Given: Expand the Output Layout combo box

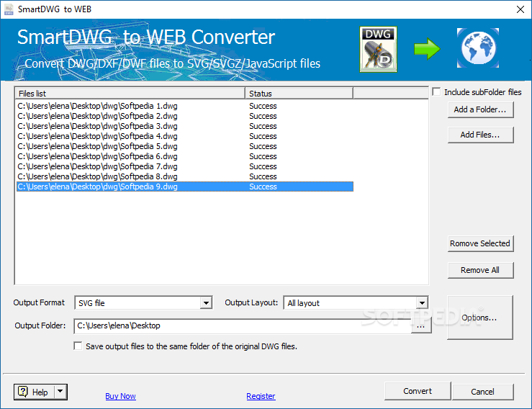Looking at the screenshot, I should (x=422, y=302).
